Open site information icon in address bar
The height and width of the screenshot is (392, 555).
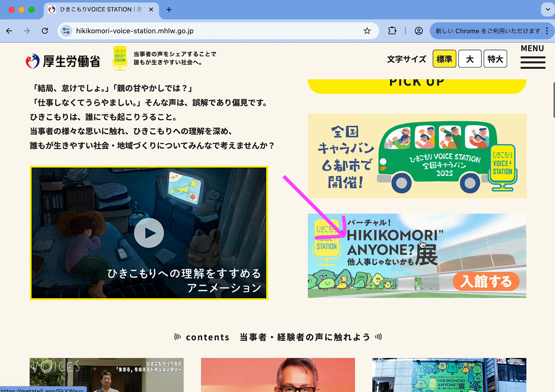click(x=66, y=31)
